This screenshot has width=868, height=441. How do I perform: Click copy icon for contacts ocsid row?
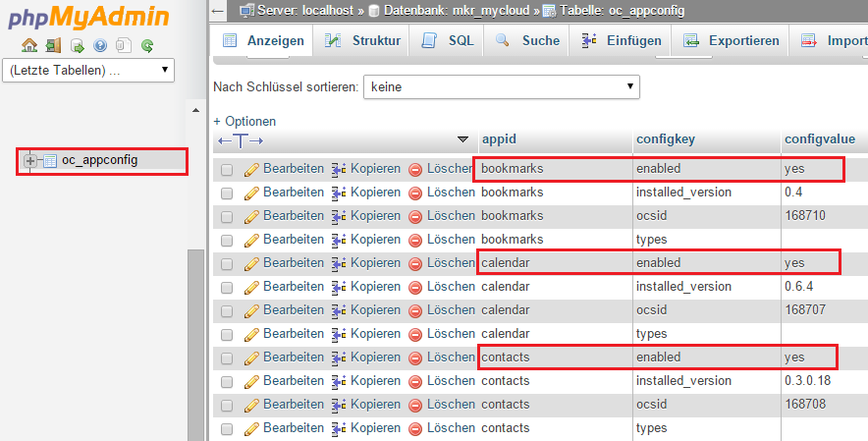(x=339, y=405)
